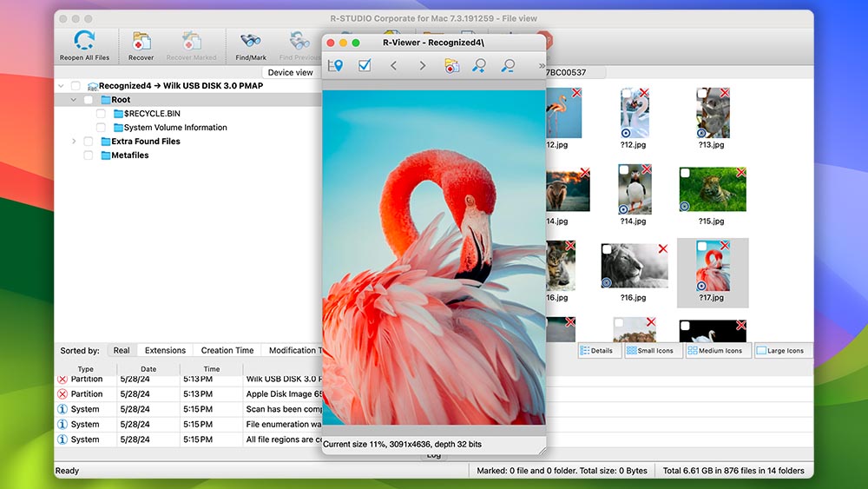Click 'Total 6.61 GB in 876 files' status
Screen dimensions: 868x489
(733, 471)
